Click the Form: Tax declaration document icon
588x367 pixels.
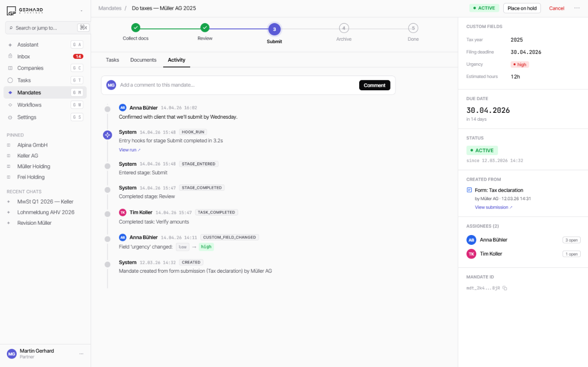click(469, 190)
